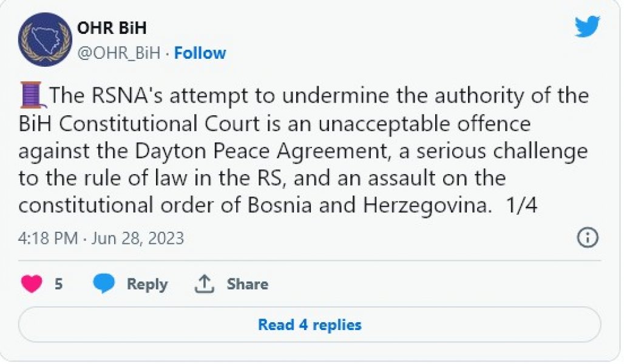This screenshot has height=364, width=624.
Task: Open the 4:18 PM Jun 28, 2023 timestamp
Action: point(101,238)
